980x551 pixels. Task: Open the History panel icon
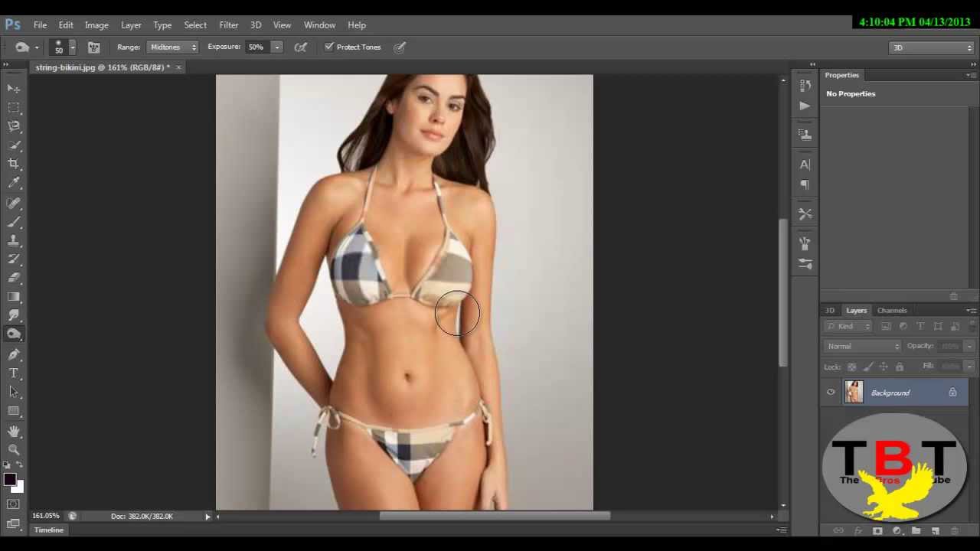(x=805, y=85)
